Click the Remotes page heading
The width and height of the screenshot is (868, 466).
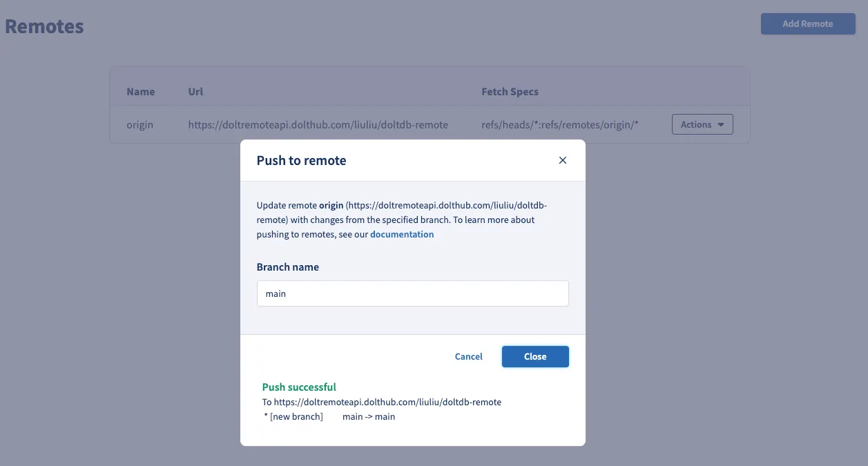tap(44, 26)
